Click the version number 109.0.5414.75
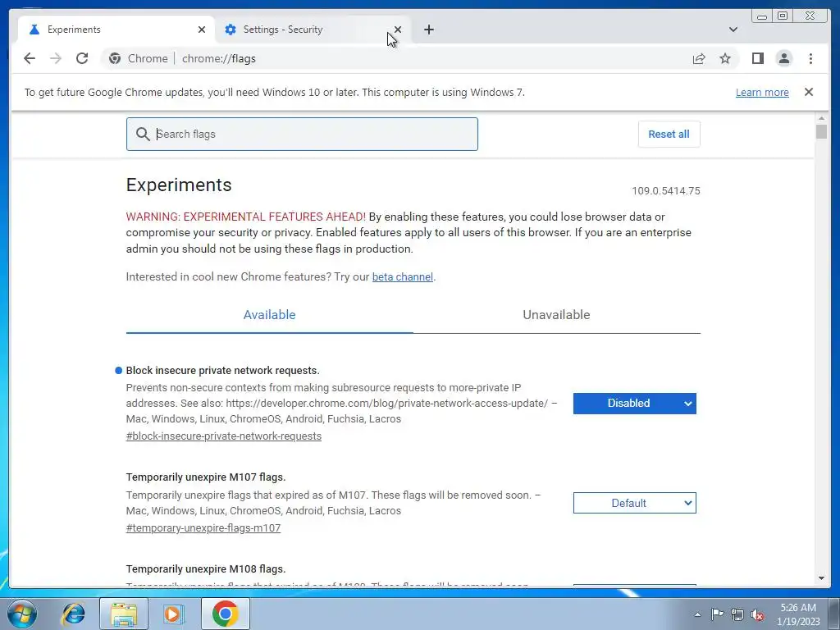Screen dimensions: 840x630 [x=666, y=190]
